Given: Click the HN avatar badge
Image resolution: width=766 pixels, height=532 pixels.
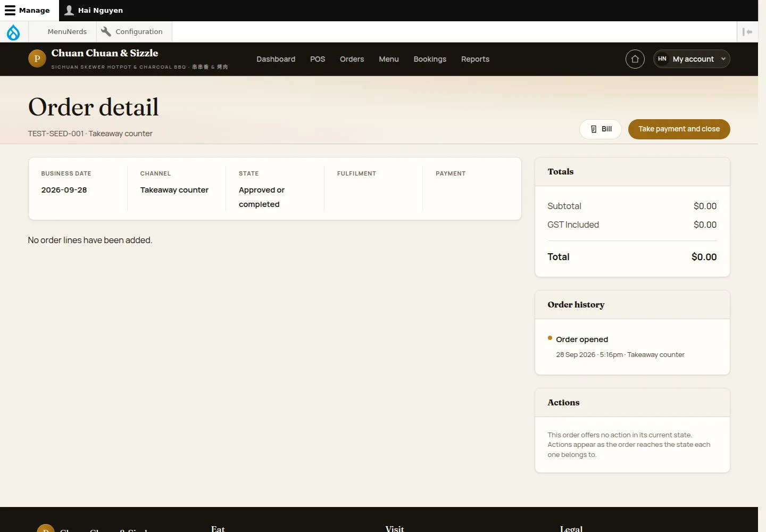Looking at the screenshot, I should click(662, 59).
